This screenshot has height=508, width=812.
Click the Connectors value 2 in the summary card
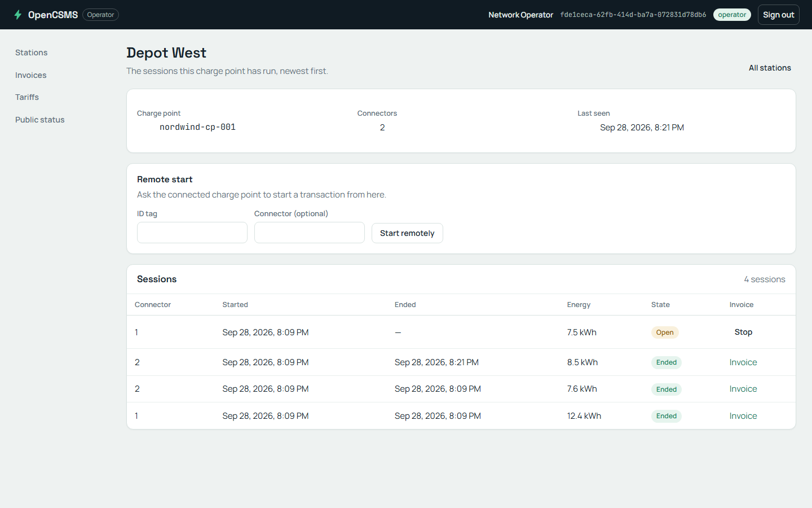click(382, 128)
